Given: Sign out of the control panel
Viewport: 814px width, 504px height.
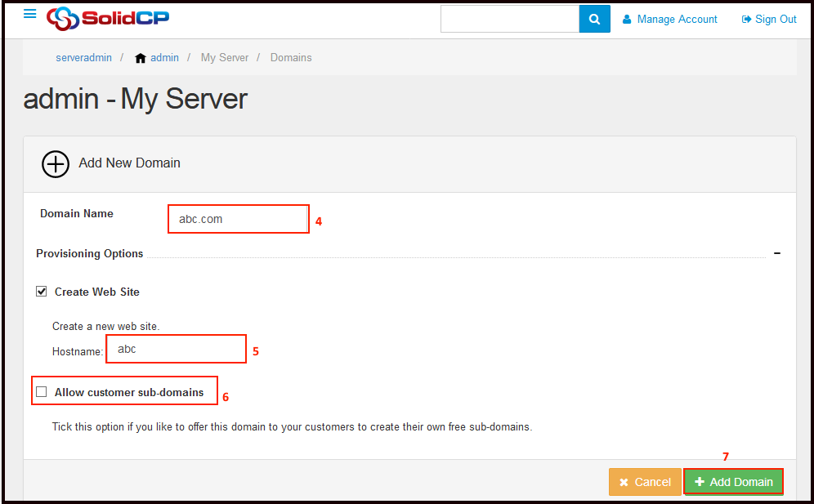Looking at the screenshot, I should click(769, 19).
